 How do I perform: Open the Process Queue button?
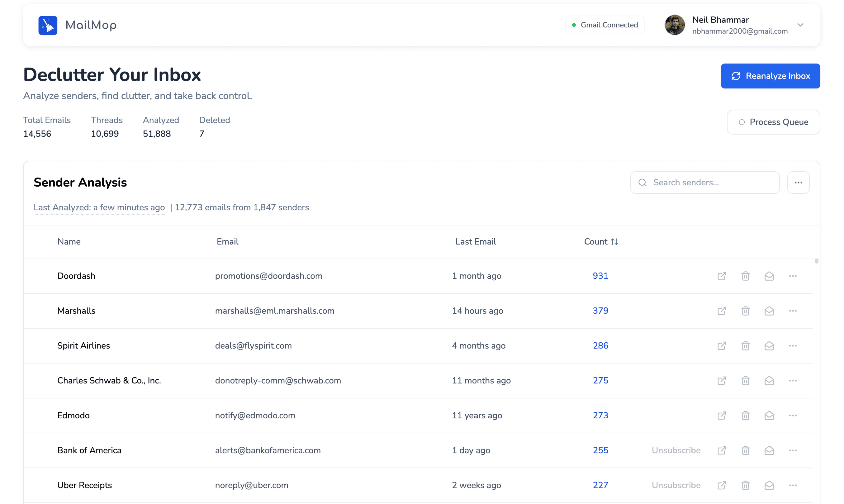773,122
